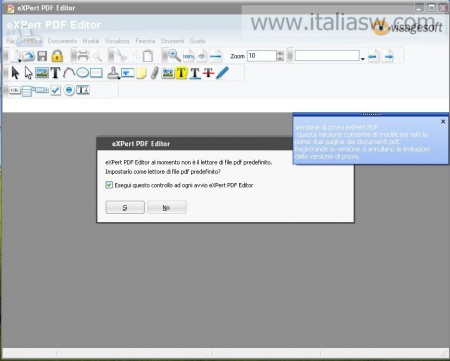Save with the floppy disk icon

pos(42,56)
